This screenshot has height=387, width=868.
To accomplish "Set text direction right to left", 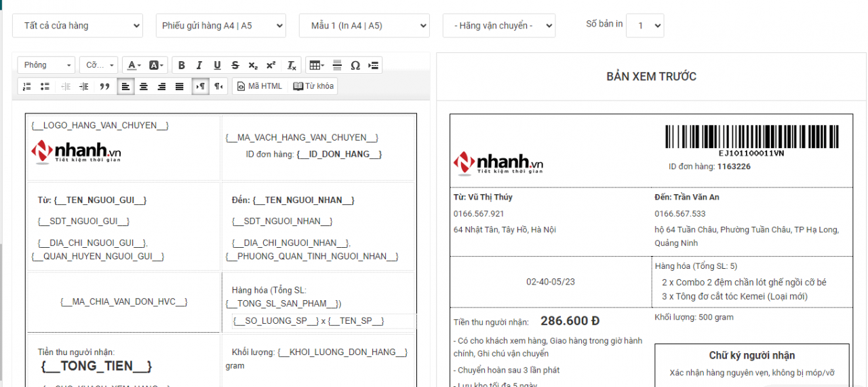I will [x=218, y=86].
